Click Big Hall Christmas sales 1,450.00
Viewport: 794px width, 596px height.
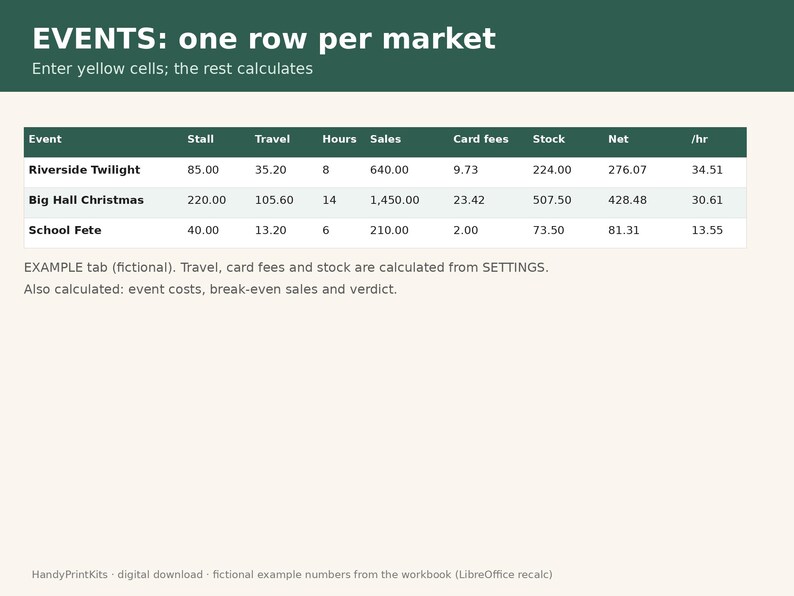(394, 200)
